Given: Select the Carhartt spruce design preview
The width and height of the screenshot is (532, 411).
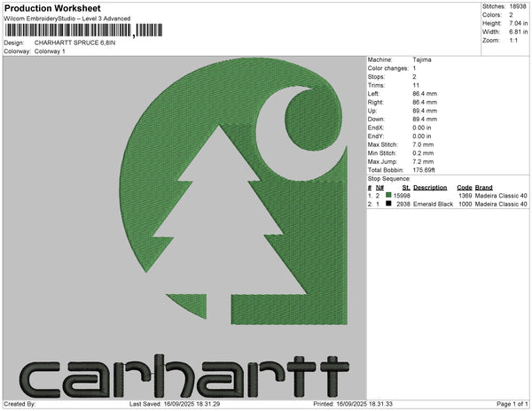Looking at the screenshot, I should [184, 228].
